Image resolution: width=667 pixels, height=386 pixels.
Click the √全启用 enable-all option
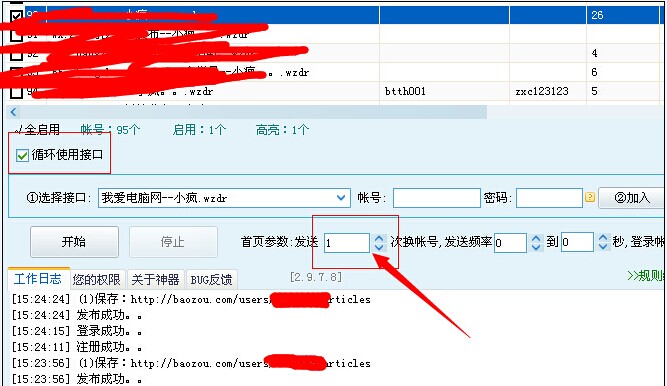[38, 129]
